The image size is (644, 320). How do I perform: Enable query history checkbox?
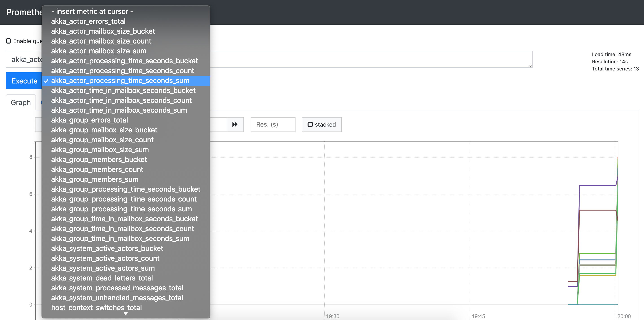(x=9, y=41)
